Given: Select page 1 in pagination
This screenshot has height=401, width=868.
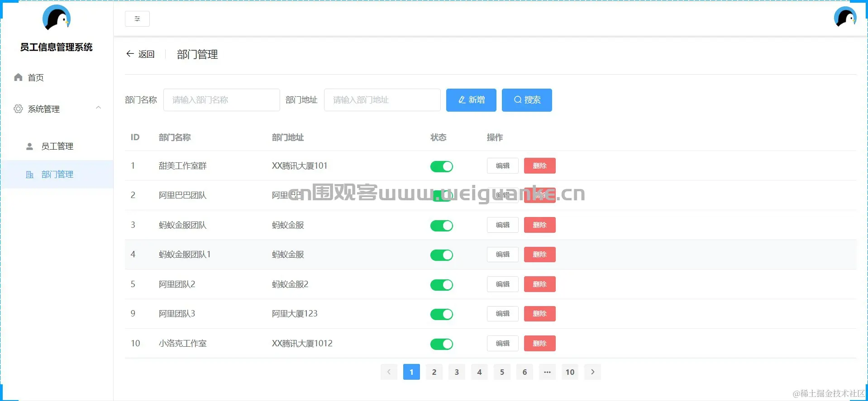Looking at the screenshot, I should [x=411, y=372].
